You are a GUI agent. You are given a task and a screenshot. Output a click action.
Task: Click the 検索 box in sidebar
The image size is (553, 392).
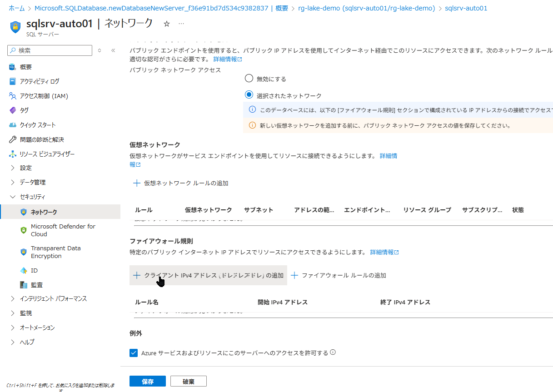[x=52, y=50]
